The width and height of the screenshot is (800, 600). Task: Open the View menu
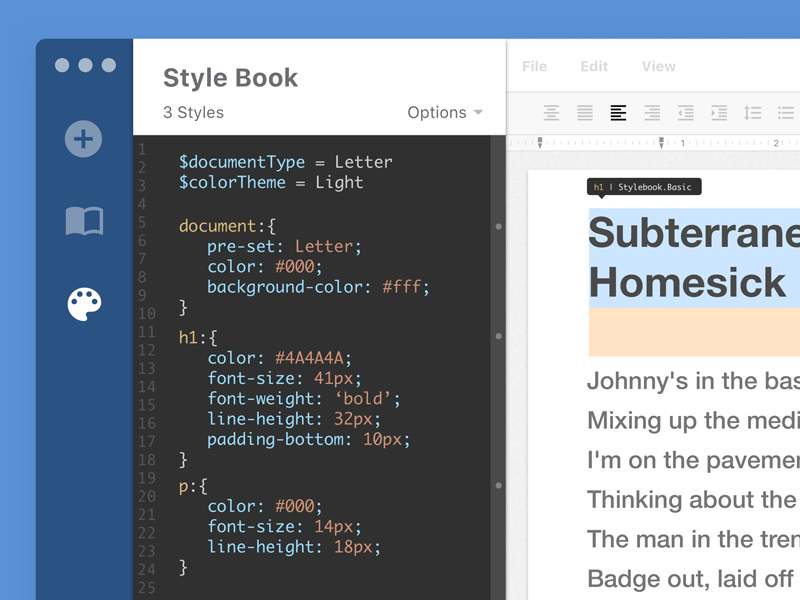tap(659, 66)
